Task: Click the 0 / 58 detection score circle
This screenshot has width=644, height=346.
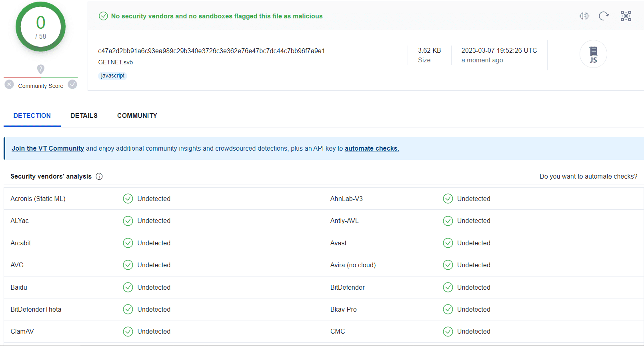Action: (x=40, y=27)
